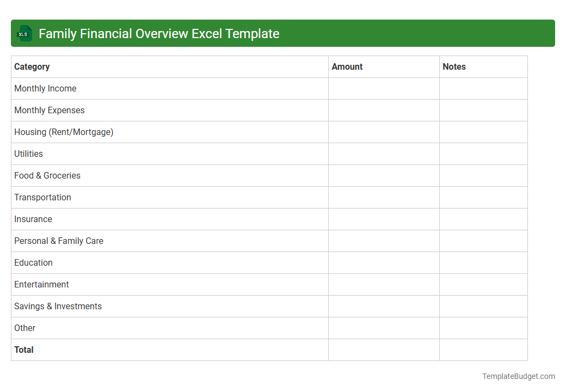Viewport: 566px width, 392px height.
Task: Select the Personal & Family Care cell
Action: pyautogui.click(x=58, y=241)
